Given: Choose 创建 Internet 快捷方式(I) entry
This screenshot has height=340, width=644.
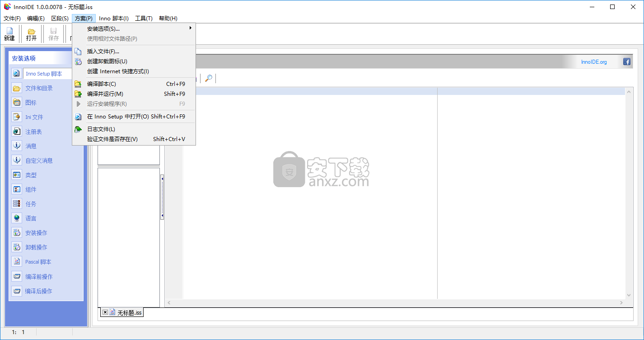Looking at the screenshot, I should click(x=134, y=71).
